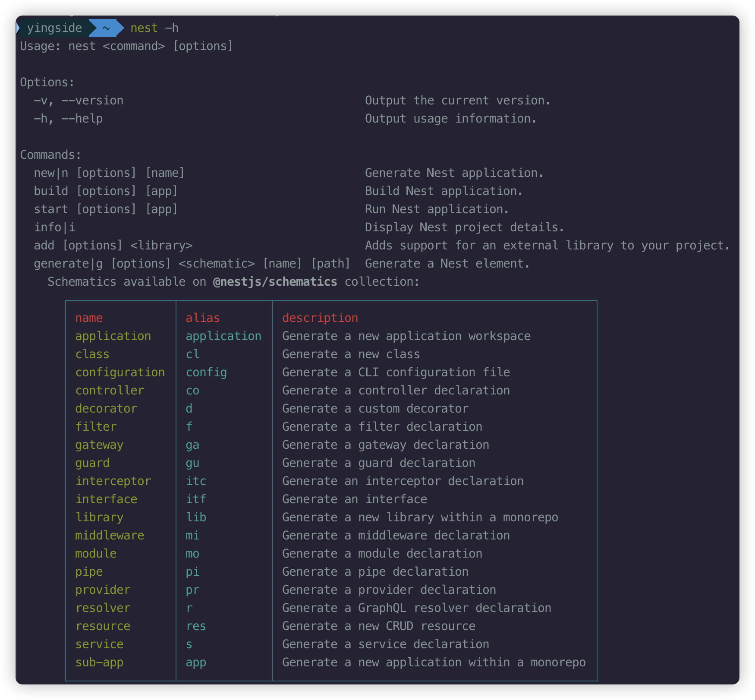Click the blue tilde directory segment
This screenshot has height=700, width=755.
pos(106,28)
